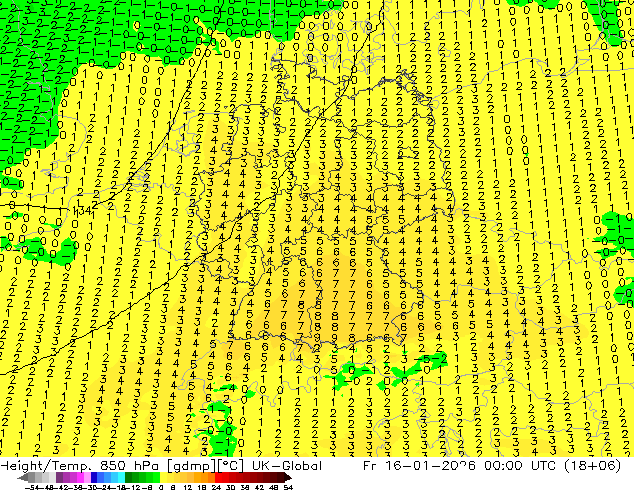Click the left gray arrow of color scale
Screen dimensions: 634x490
[23, 478]
